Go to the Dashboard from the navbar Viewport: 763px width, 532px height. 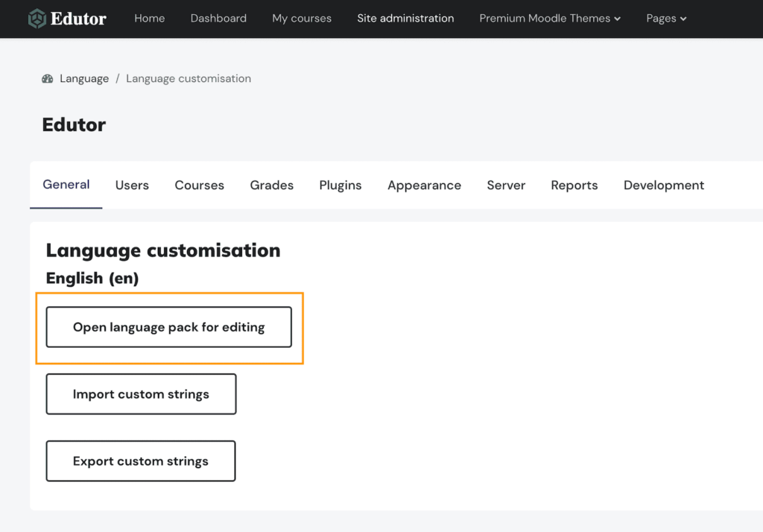218,18
